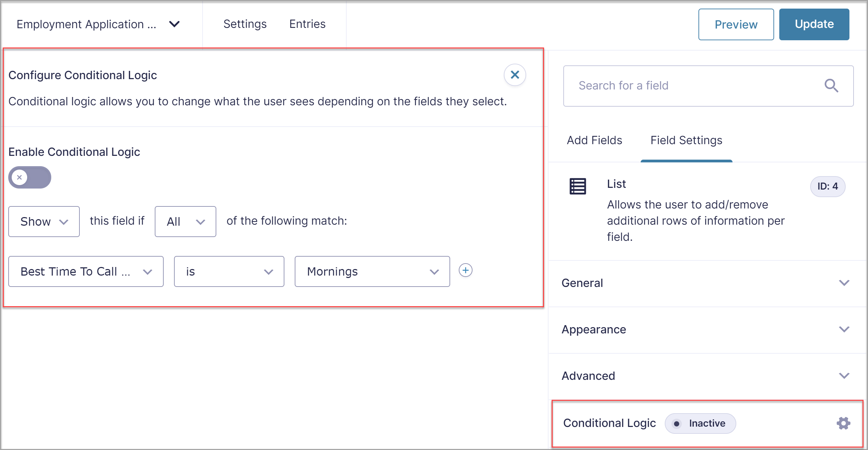868x450 pixels.
Task: Open conditional logic gear settings
Action: pyautogui.click(x=843, y=423)
